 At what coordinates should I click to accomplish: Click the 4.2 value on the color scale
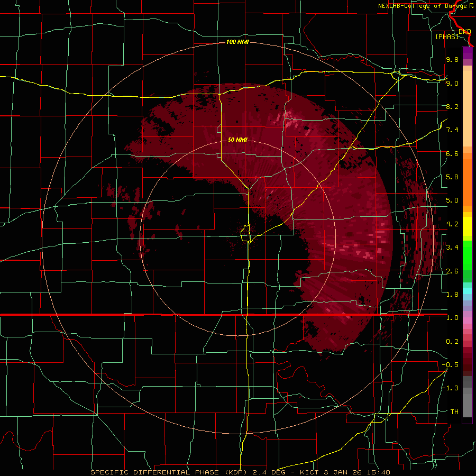point(452,224)
